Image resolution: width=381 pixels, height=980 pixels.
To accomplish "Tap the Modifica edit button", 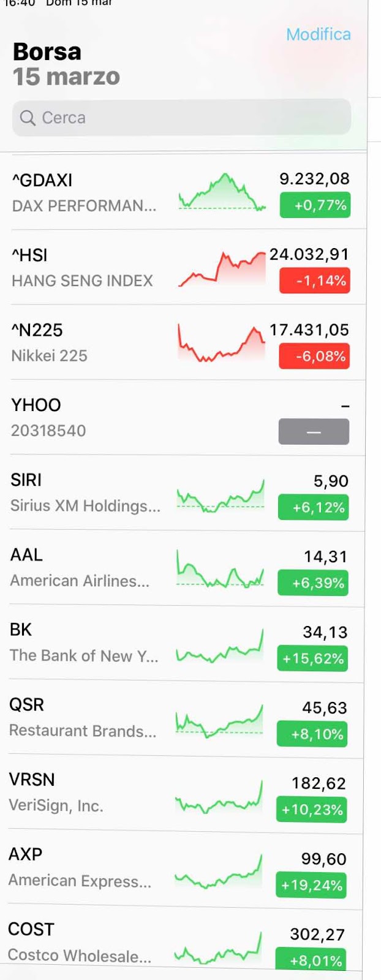I will [319, 34].
